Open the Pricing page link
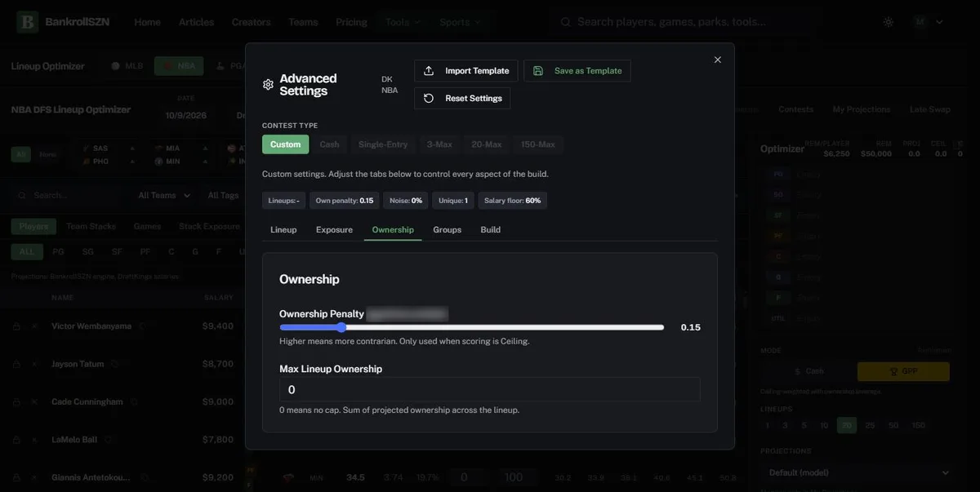This screenshot has width=980, height=492. coord(351,22)
